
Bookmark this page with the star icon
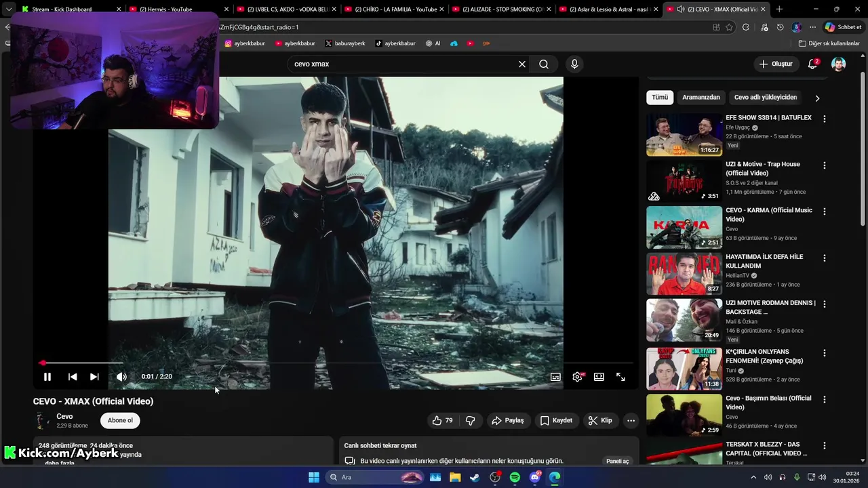(x=729, y=27)
